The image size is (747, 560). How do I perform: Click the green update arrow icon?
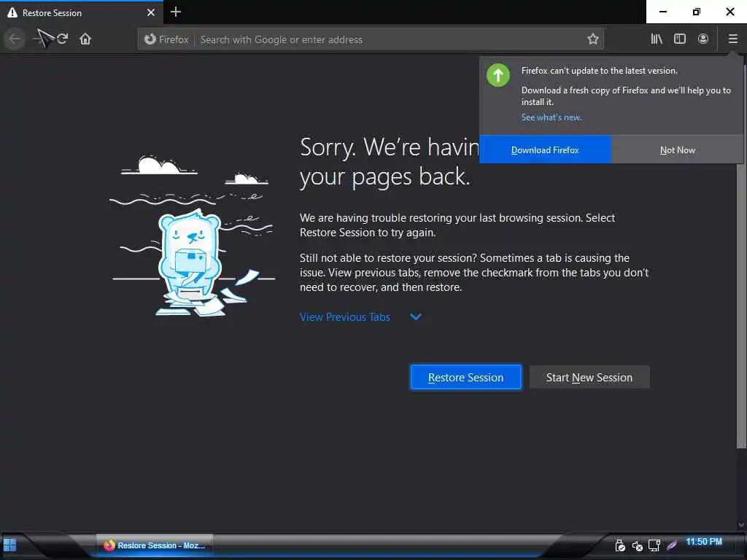pyautogui.click(x=498, y=75)
